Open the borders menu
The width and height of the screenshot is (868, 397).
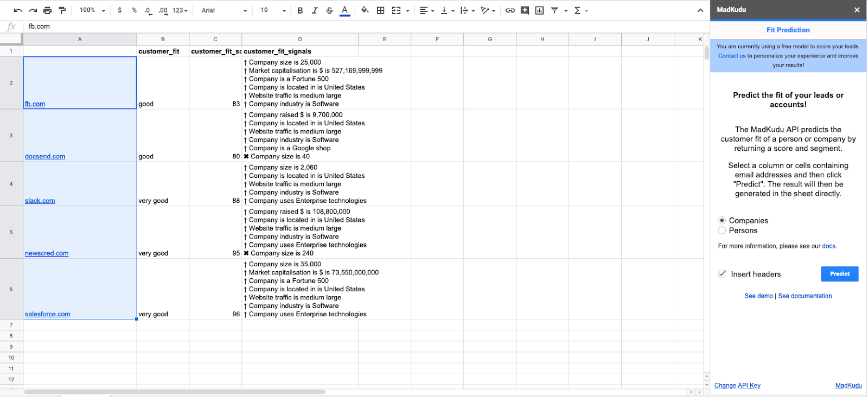click(381, 10)
